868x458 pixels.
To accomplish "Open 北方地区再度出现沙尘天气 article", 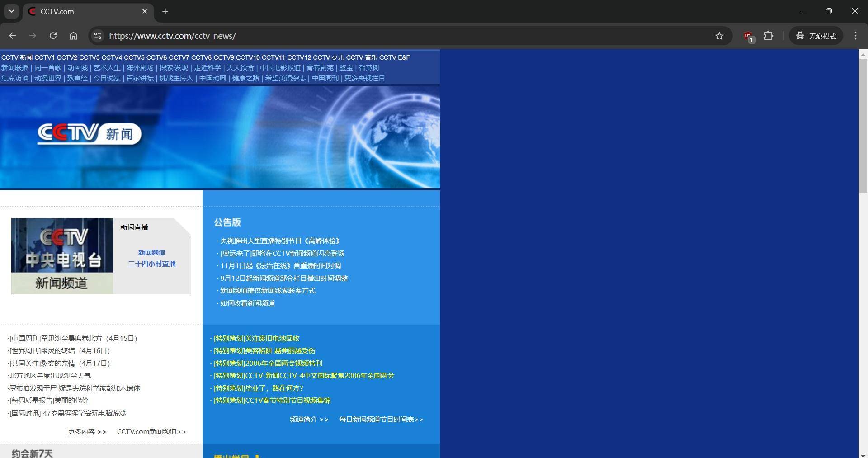I will point(50,376).
